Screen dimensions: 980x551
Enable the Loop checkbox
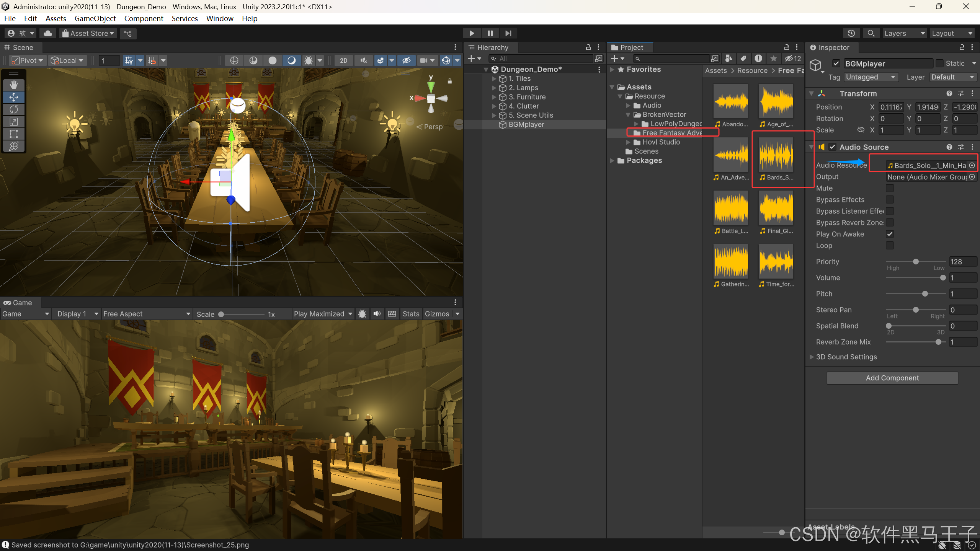pos(890,246)
